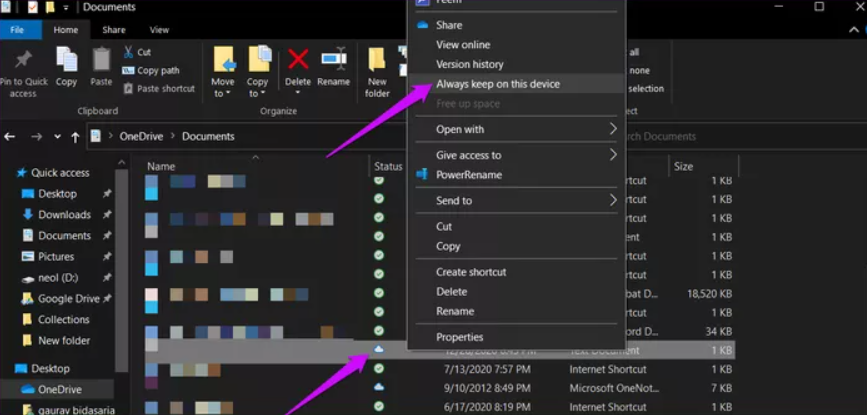Click Cut in the ribbon Clipboard group
Viewport: 867px width, 415px height.
coord(137,52)
